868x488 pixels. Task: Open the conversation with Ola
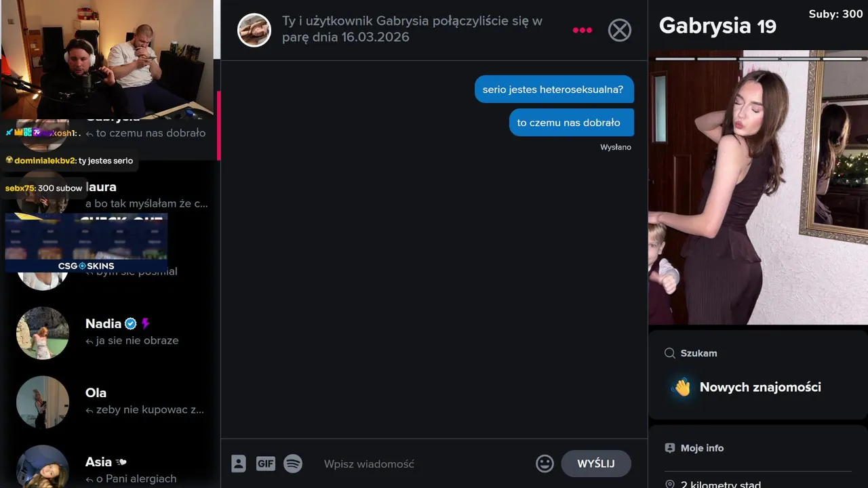pyautogui.click(x=110, y=401)
